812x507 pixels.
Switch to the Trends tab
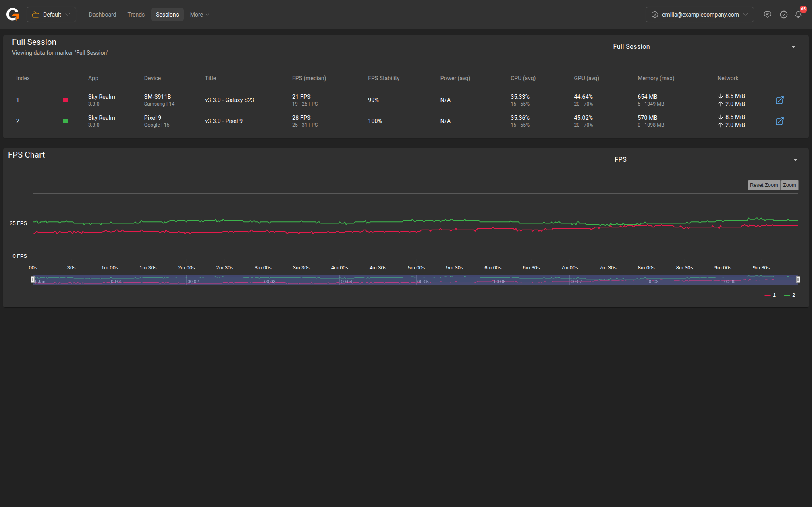(x=136, y=15)
